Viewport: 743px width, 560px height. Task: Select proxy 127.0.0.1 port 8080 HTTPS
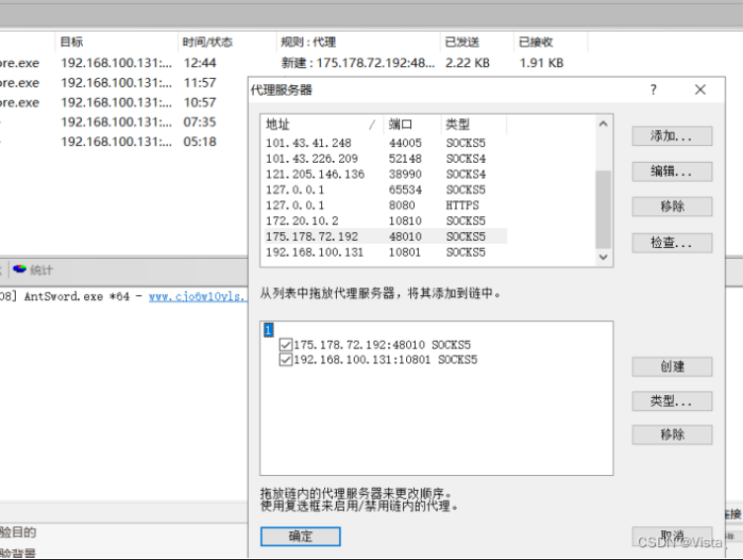point(385,205)
